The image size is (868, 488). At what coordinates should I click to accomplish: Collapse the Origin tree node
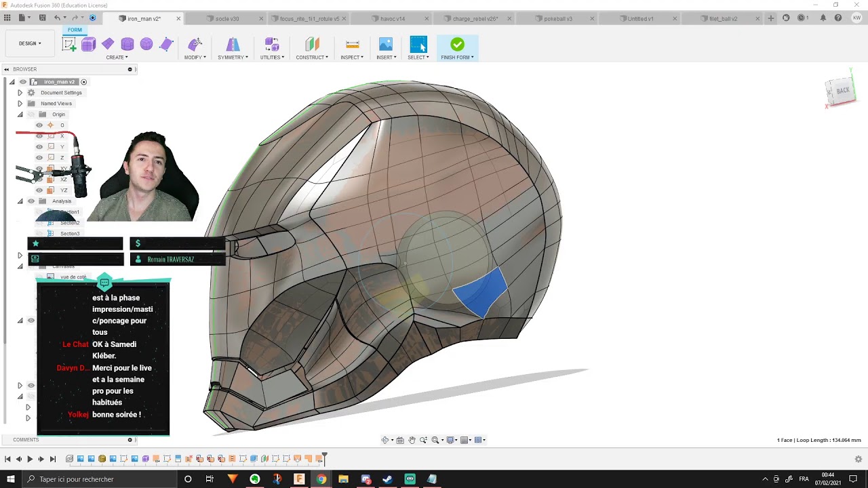(x=20, y=115)
